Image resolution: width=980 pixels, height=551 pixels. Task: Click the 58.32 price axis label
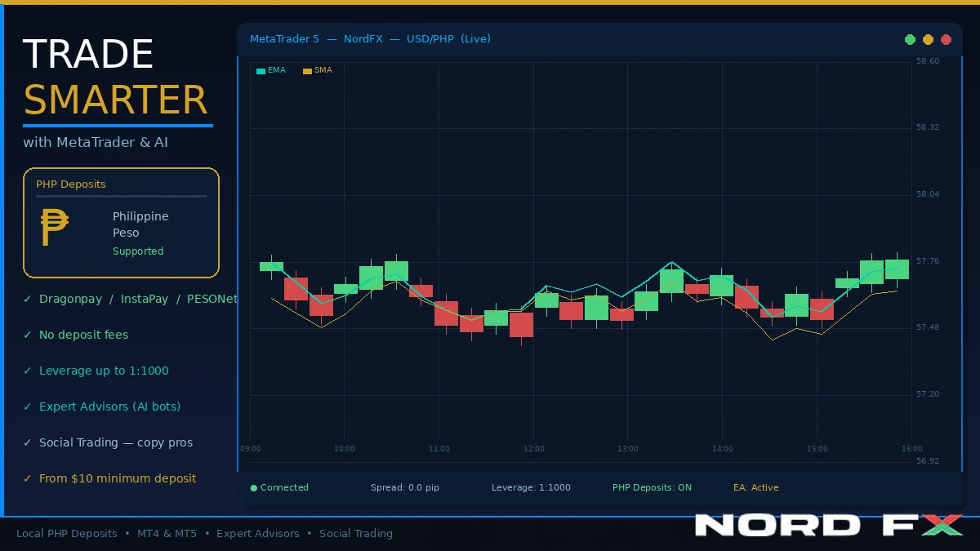pyautogui.click(x=928, y=128)
